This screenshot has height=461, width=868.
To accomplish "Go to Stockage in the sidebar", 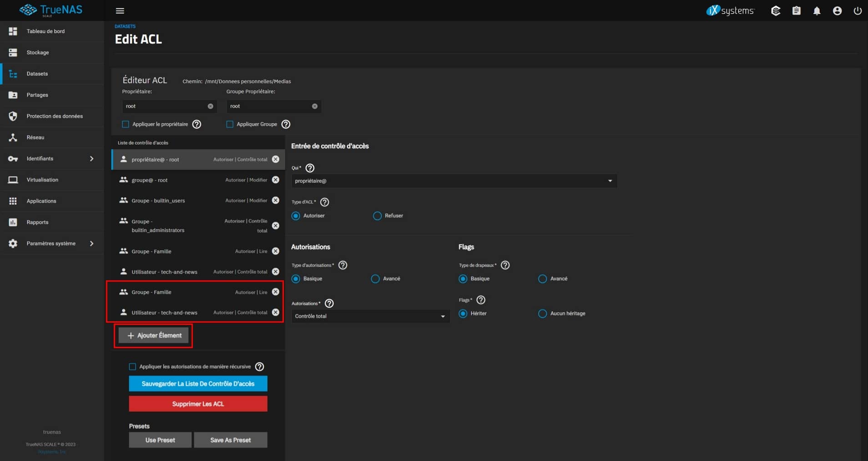I will pyautogui.click(x=38, y=52).
